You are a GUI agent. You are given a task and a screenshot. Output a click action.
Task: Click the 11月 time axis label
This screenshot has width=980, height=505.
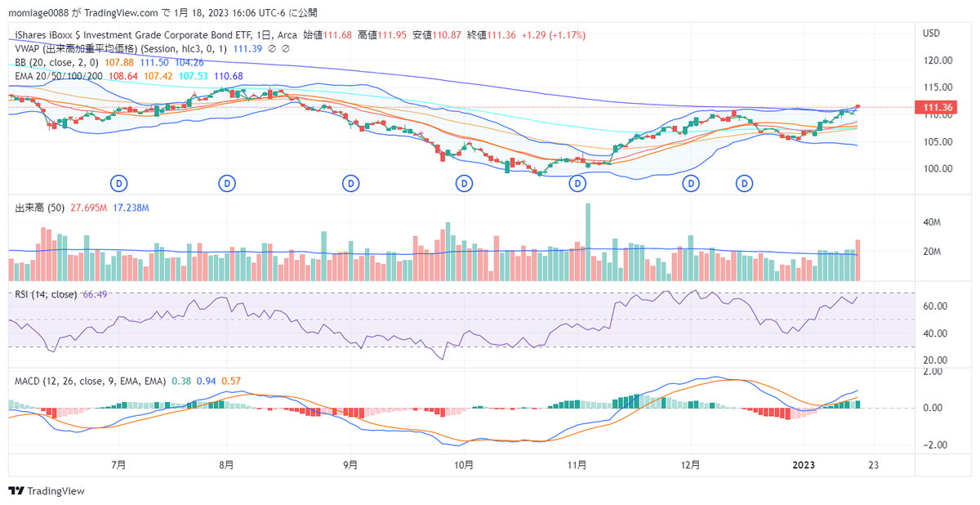click(577, 465)
